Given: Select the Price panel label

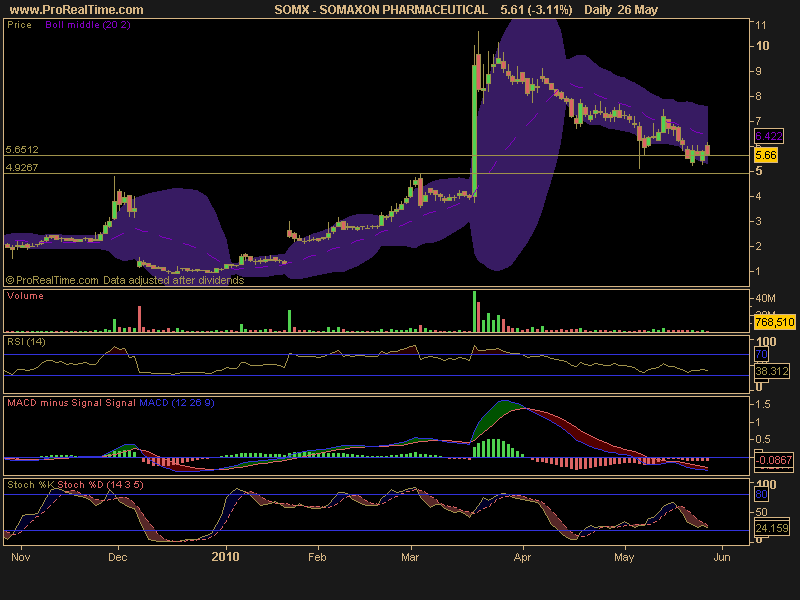Looking at the screenshot, I should [19, 24].
